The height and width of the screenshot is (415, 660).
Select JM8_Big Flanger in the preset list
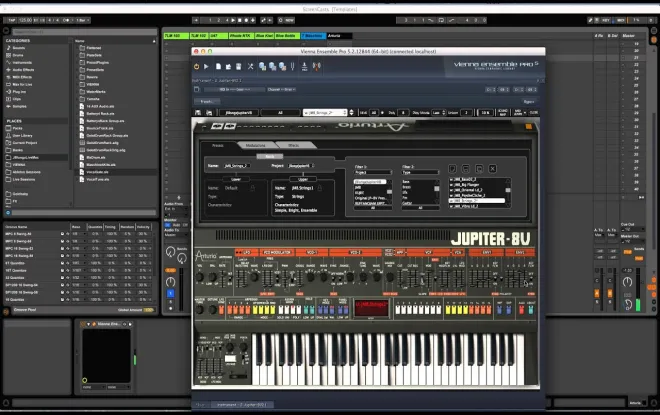476,185
